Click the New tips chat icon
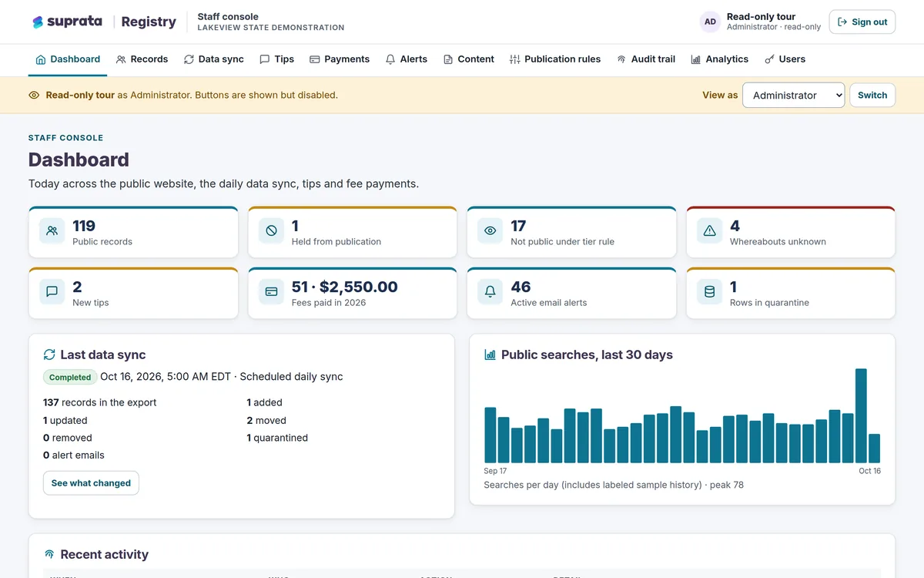The height and width of the screenshot is (578, 924). click(x=52, y=292)
